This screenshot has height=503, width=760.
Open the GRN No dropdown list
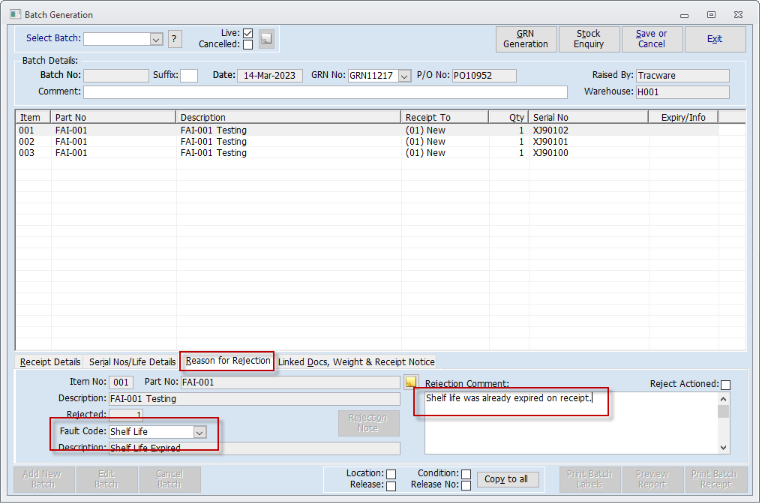click(x=404, y=76)
